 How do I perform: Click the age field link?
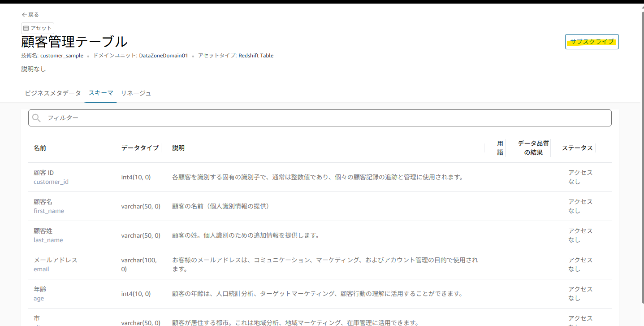coord(39,298)
